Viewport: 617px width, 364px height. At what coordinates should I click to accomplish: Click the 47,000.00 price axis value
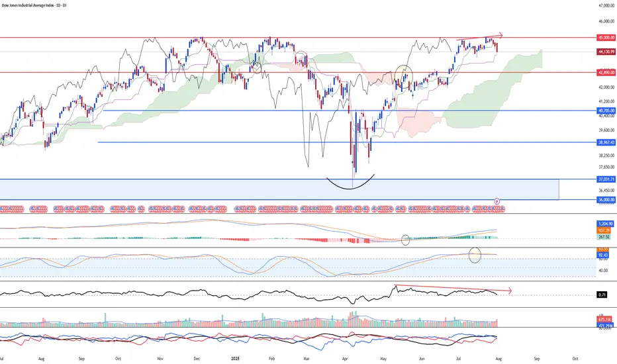tap(606, 6)
